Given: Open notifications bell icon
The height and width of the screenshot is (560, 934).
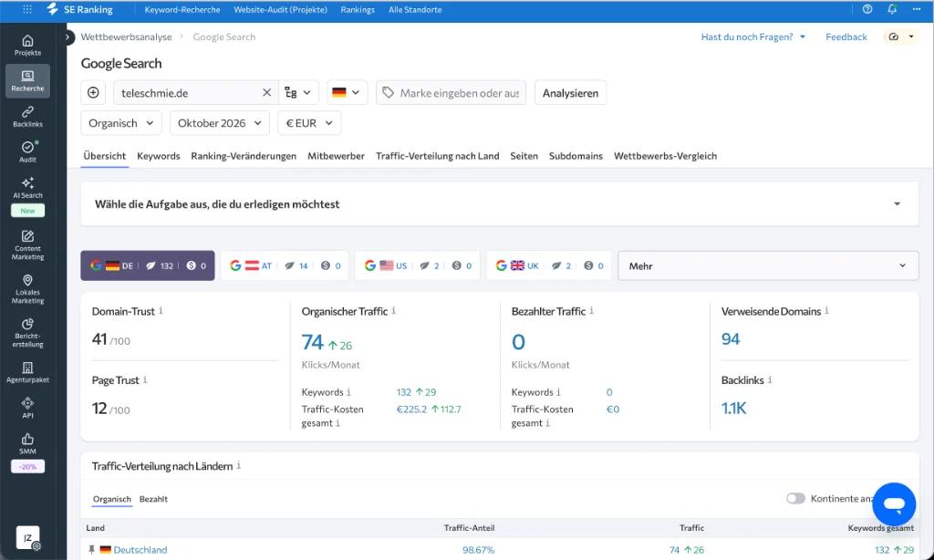Looking at the screenshot, I should pyautogui.click(x=892, y=9).
